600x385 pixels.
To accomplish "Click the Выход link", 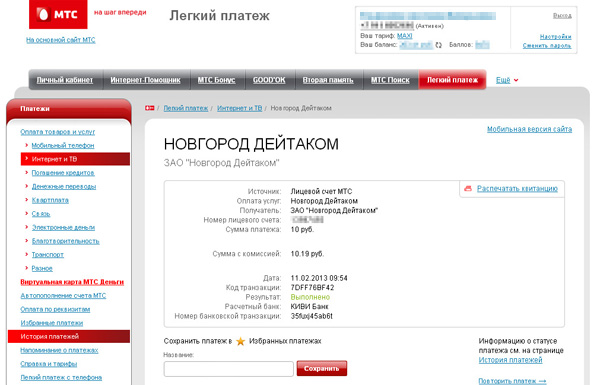I will pos(562,15).
